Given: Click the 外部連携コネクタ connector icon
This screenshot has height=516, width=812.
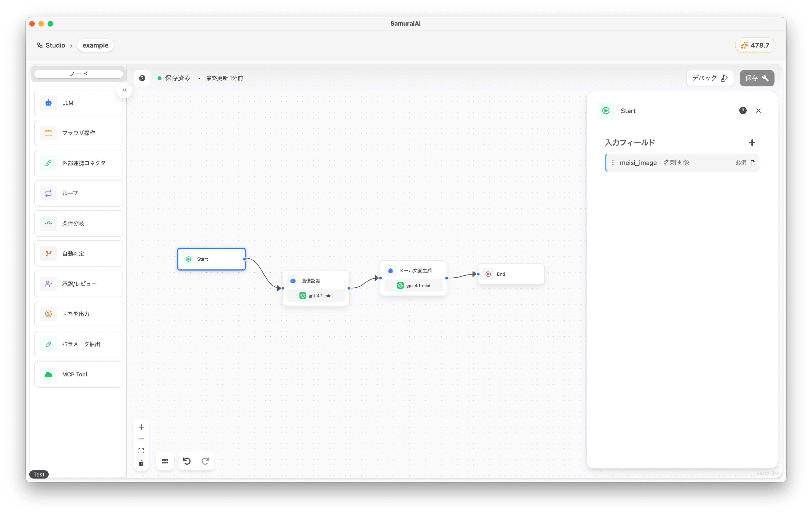Looking at the screenshot, I should (48, 163).
